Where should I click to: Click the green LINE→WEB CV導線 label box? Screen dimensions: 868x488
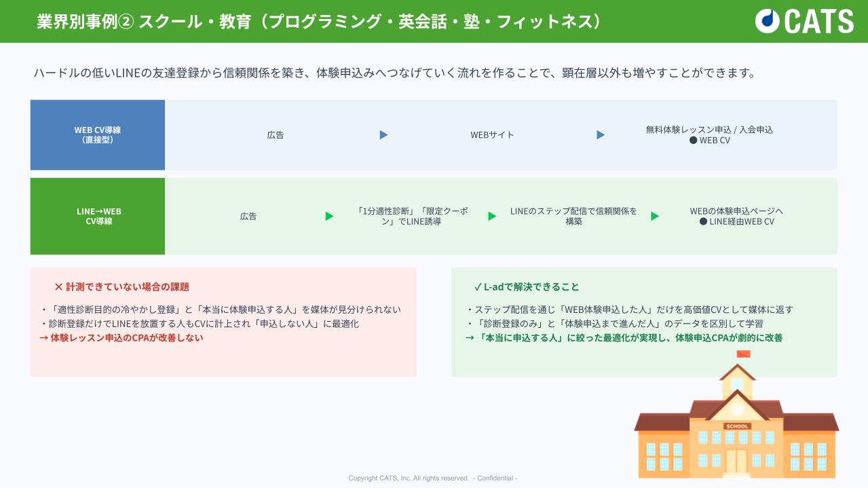[98, 217]
